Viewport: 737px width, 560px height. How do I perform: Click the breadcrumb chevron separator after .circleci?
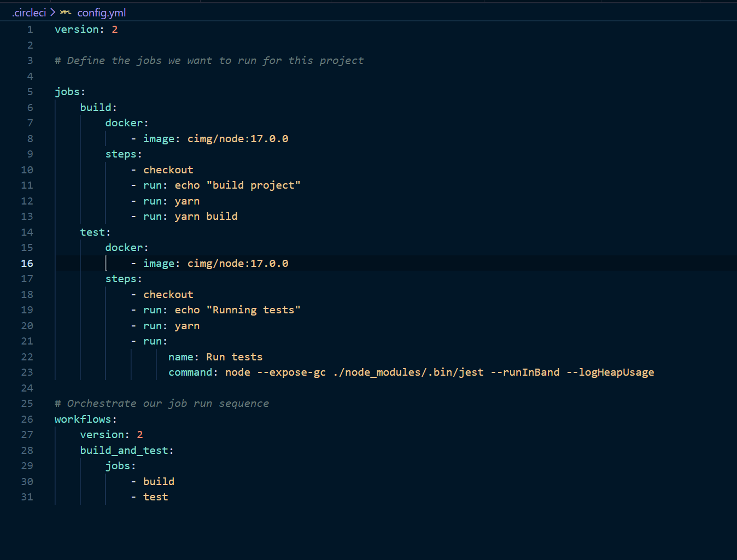(x=53, y=13)
